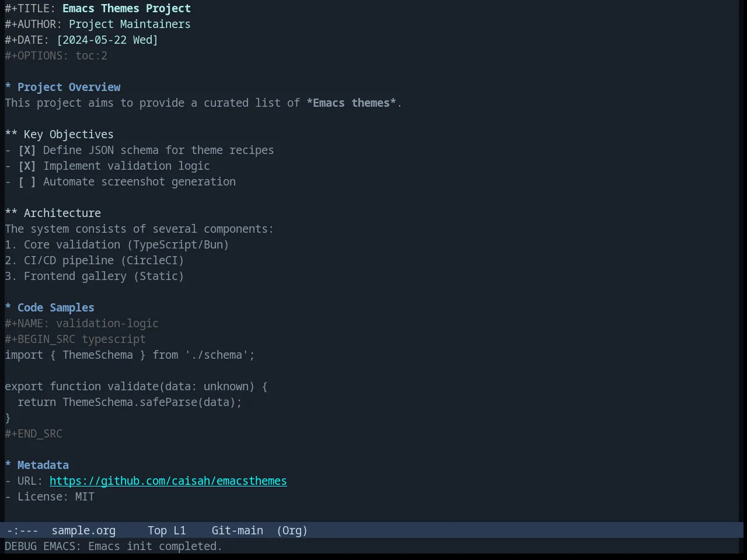
Task: Click the echo area message 'Emacs init completed.'
Action: click(155, 547)
